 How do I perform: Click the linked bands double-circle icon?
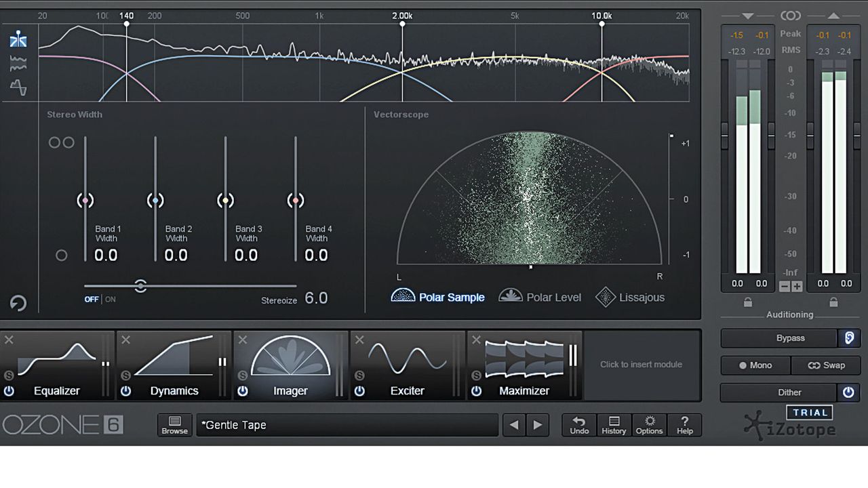pos(61,142)
